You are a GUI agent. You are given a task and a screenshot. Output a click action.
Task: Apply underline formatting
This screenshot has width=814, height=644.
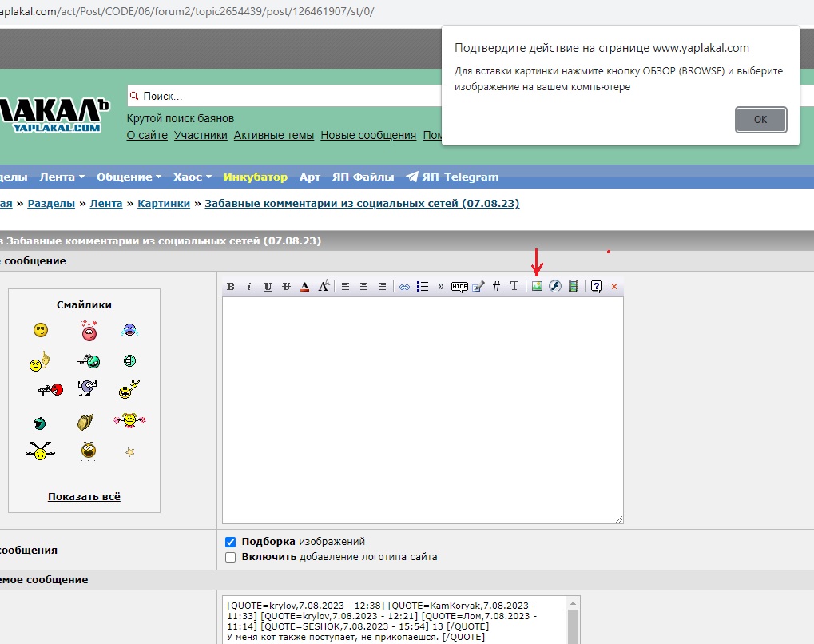coord(268,287)
